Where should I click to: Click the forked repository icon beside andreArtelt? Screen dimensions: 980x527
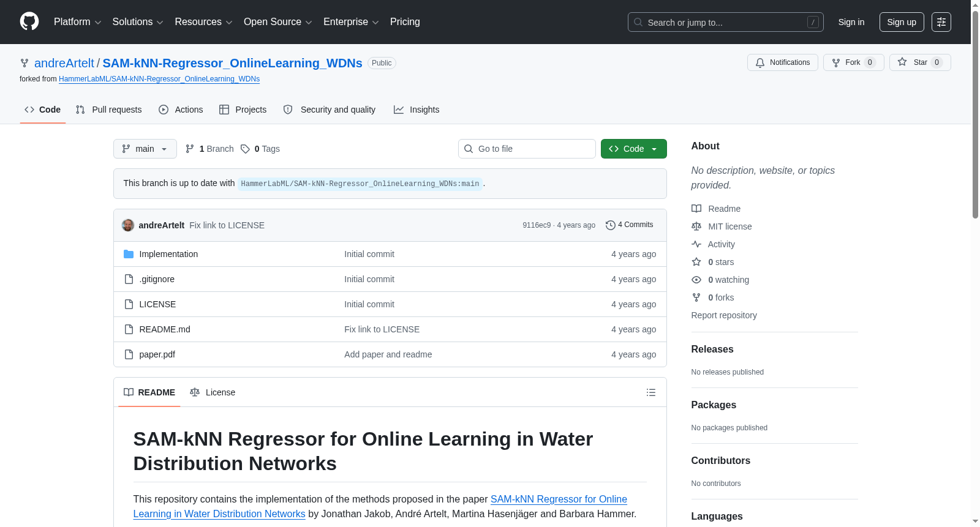pos(24,63)
